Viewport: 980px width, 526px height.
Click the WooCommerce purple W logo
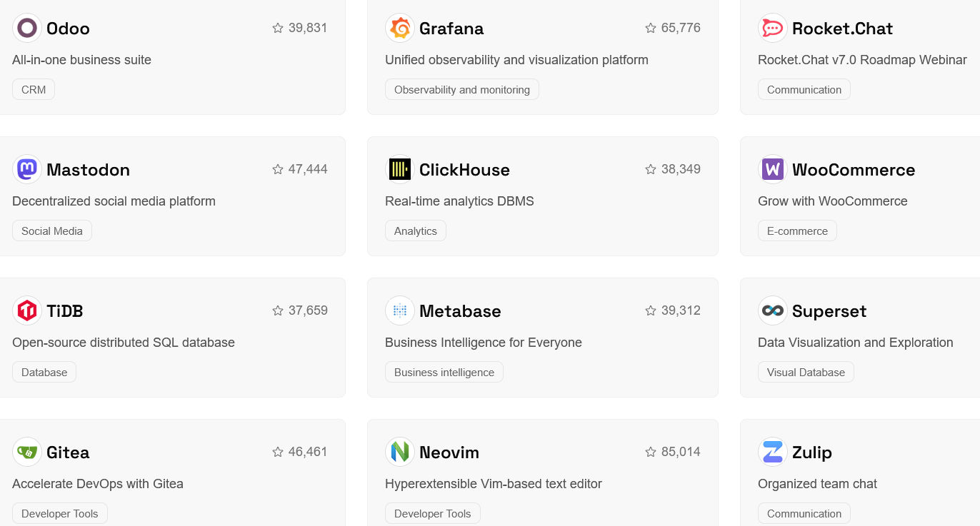[x=773, y=169]
